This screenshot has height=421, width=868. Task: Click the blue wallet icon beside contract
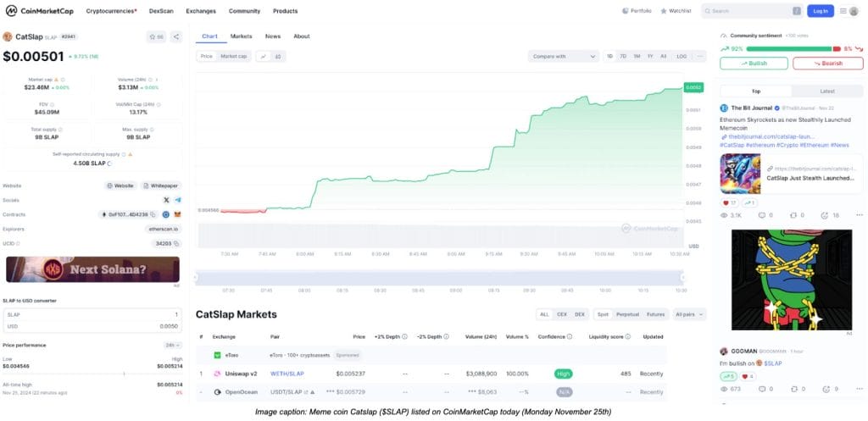pyautogui.click(x=165, y=214)
